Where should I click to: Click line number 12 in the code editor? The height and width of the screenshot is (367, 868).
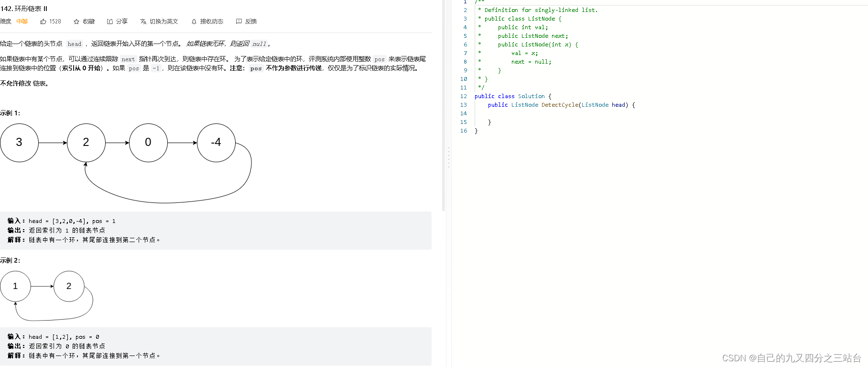coord(464,96)
